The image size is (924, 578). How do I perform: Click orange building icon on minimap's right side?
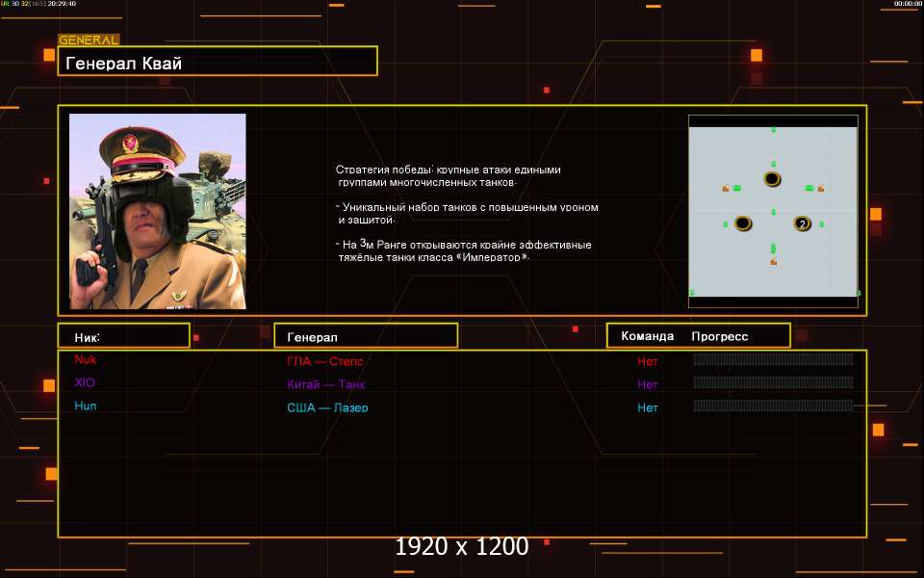[820, 188]
